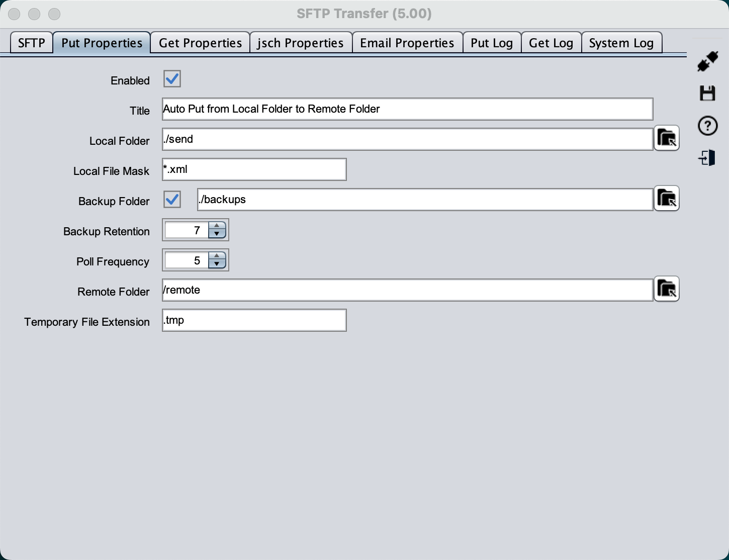
Task: Increase Poll Frequency with up arrow
Action: tap(217, 256)
